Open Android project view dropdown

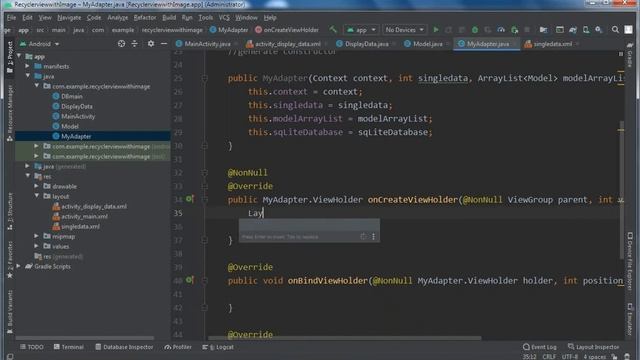40,44
